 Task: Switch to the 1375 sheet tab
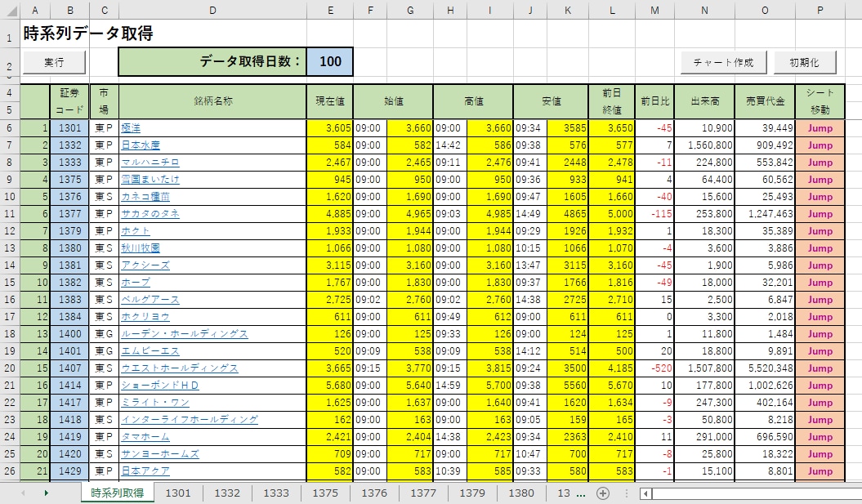coord(325,493)
